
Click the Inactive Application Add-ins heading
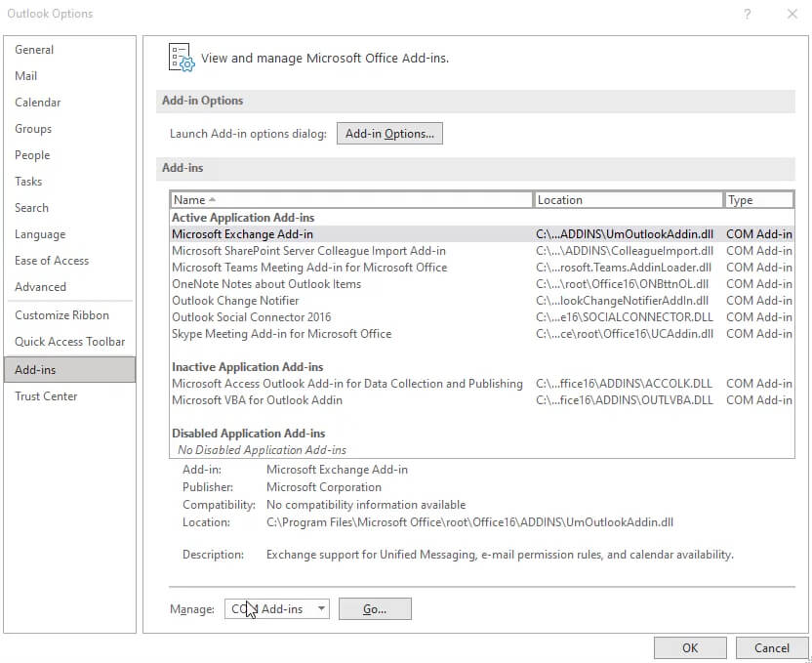pyautogui.click(x=248, y=367)
